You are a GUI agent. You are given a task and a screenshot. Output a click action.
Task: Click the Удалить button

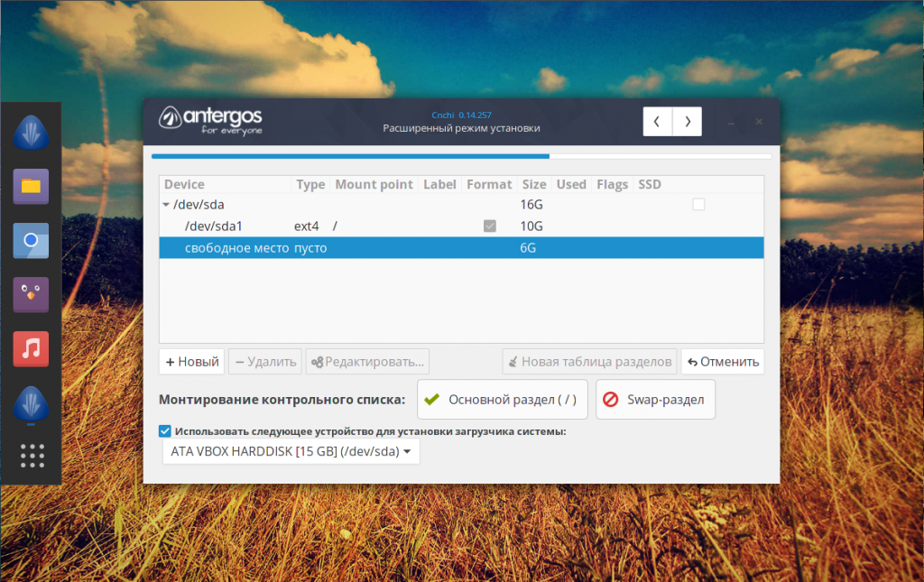[x=265, y=362]
